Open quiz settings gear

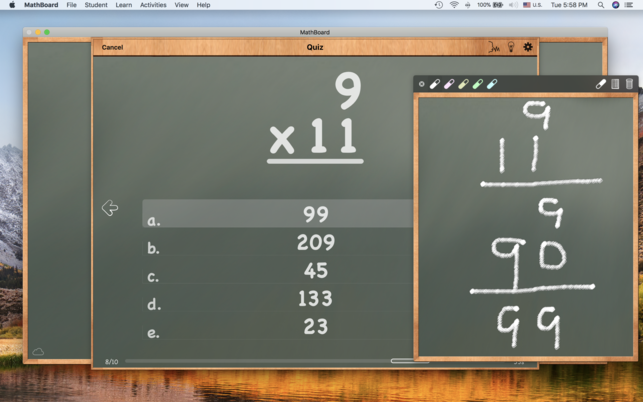tap(528, 47)
